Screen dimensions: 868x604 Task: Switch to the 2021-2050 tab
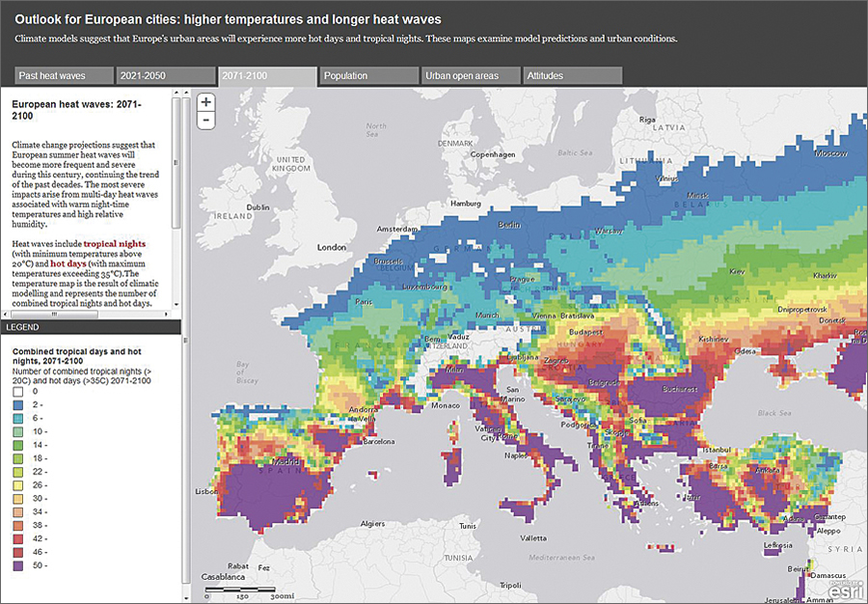click(x=165, y=75)
